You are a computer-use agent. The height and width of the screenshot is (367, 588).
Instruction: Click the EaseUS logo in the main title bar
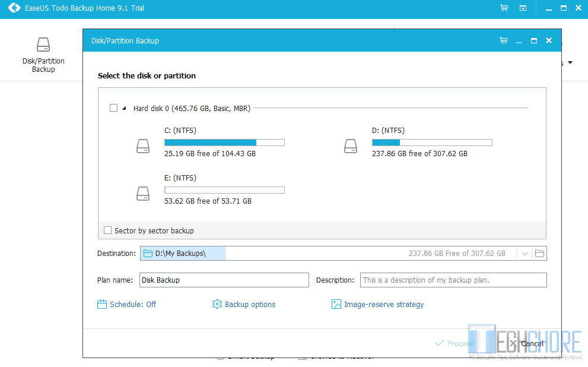(14, 8)
